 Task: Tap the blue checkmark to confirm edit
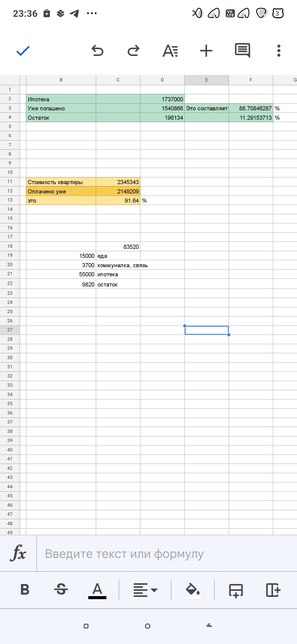(x=23, y=51)
